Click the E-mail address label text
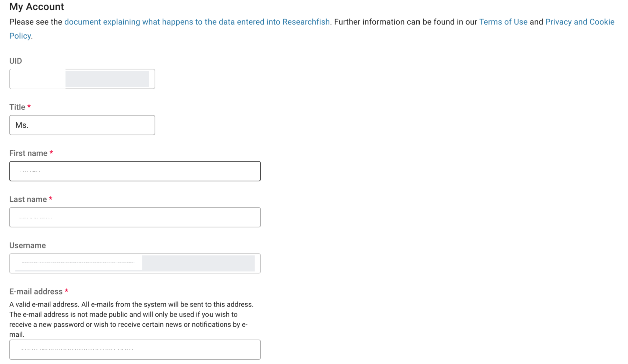This screenshot has height=364, width=628. pyautogui.click(x=36, y=291)
